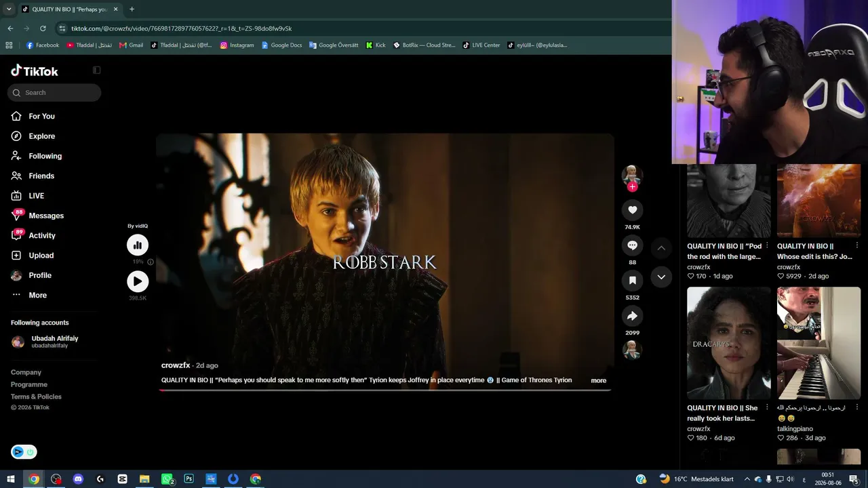Viewport: 868px width, 488px height.
Task: View site information icon in address bar
Action: [x=62, y=28]
